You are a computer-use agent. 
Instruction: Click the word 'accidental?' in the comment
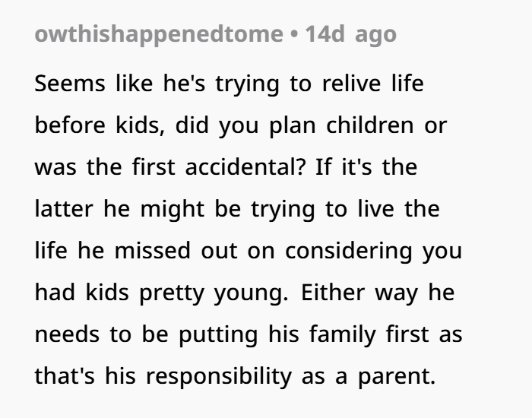coord(245,167)
